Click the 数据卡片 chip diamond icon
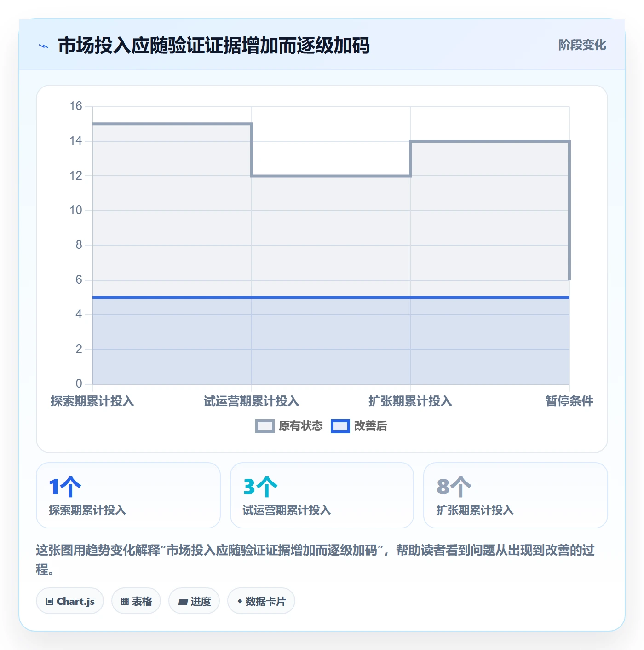Image resolution: width=644 pixels, height=650 pixels. (x=240, y=601)
